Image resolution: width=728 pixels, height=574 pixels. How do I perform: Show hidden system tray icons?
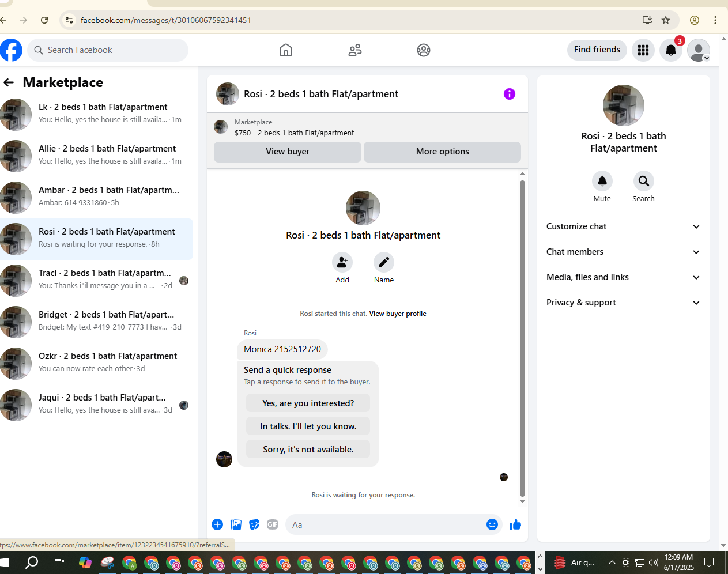pos(612,562)
